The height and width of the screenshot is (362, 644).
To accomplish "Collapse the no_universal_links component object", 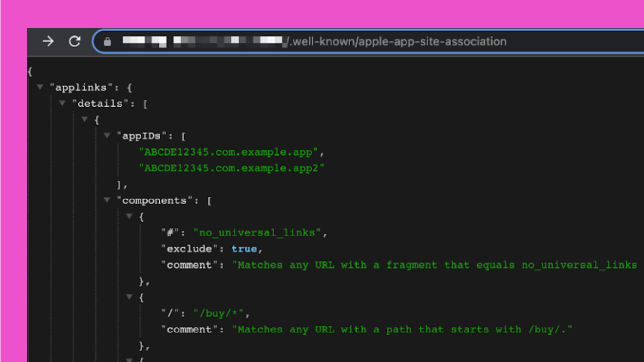I will pos(129,216).
